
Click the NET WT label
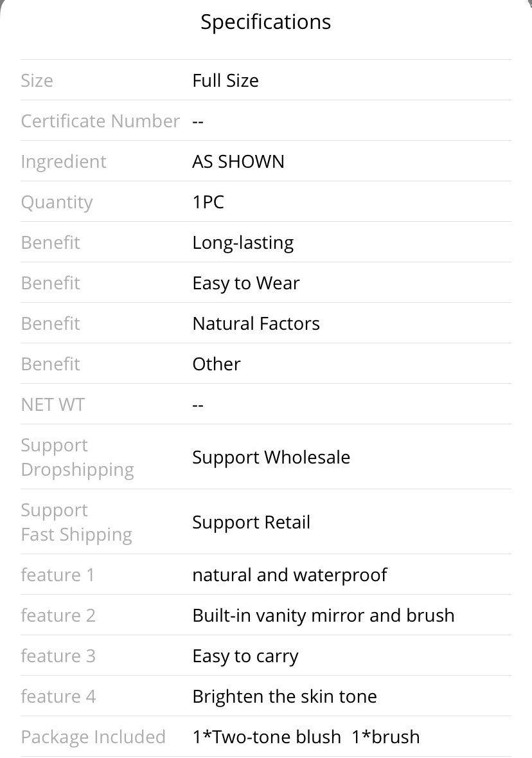(x=53, y=404)
